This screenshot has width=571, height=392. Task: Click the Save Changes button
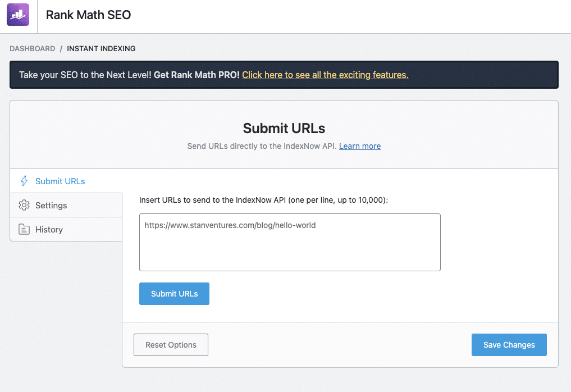(x=509, y=345)
